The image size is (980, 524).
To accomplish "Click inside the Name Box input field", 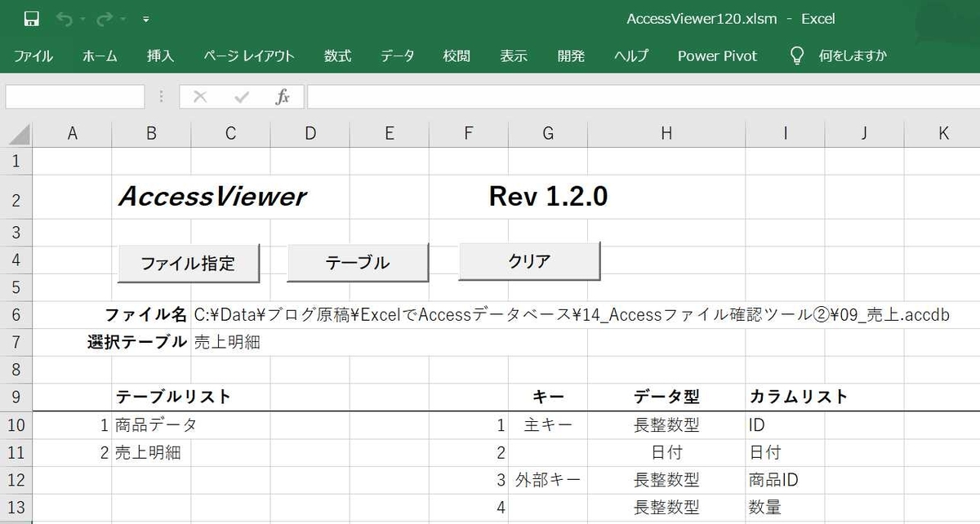I will tap(73, 96).
